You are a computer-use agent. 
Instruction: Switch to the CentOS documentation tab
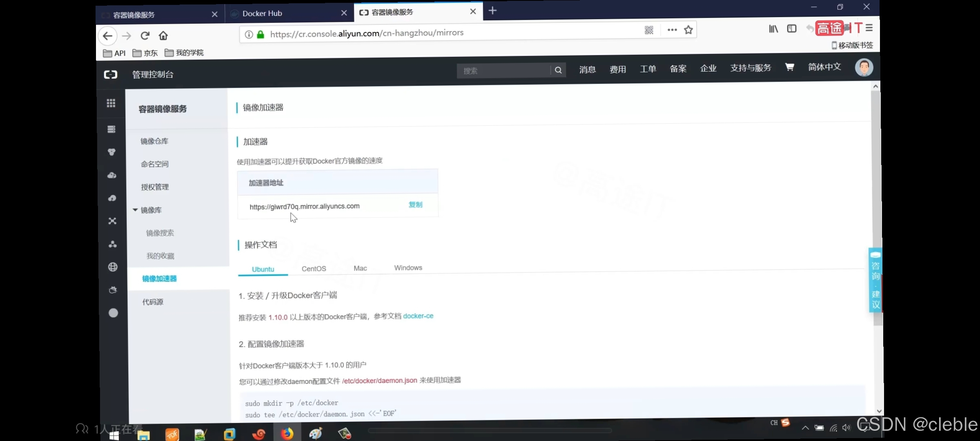coord(314,269)
